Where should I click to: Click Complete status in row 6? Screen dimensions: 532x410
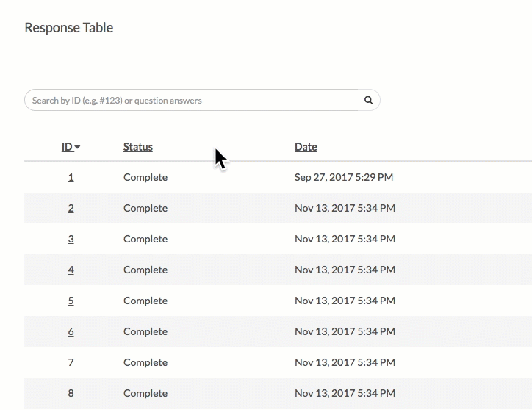(145, 331)
